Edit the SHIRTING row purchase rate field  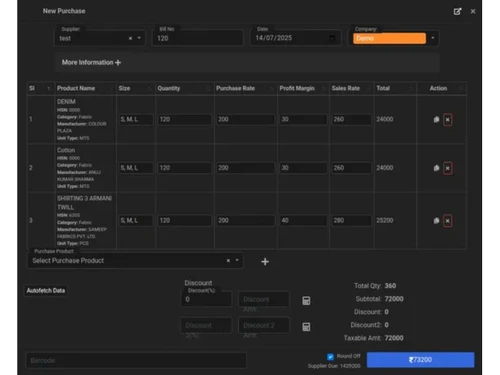point(246,221)
